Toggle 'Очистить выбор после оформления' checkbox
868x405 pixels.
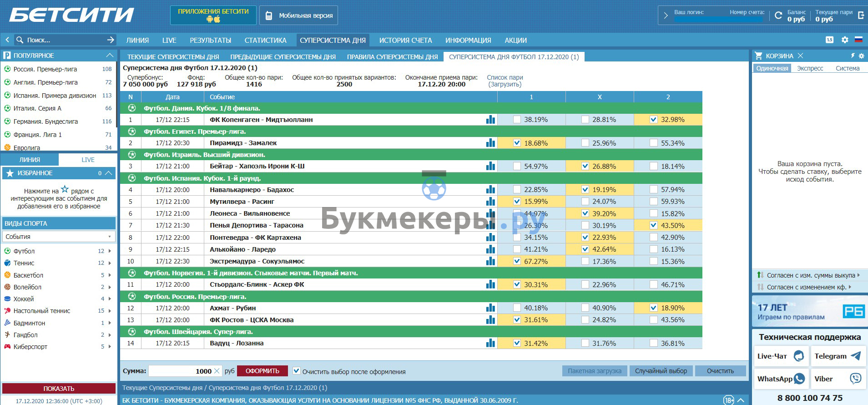click(297, 371)
